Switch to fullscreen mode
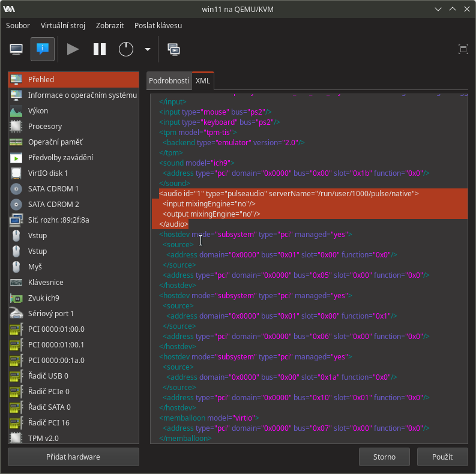Image resolution: width=476 pixels, height=474 pixels. coord(463,49)
